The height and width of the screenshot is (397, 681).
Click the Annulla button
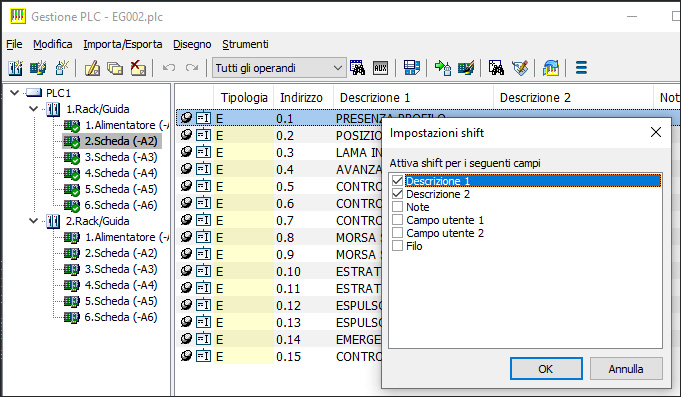coord(626,369)
